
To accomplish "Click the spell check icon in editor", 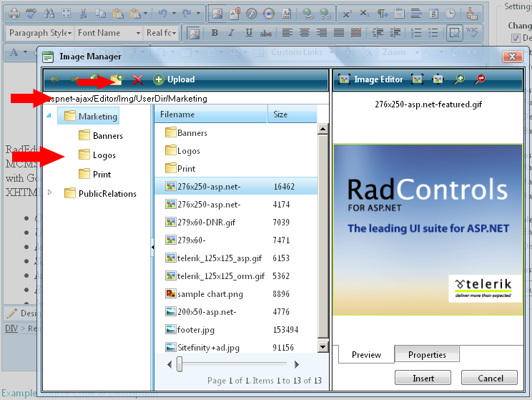I will tap(31, 14).
